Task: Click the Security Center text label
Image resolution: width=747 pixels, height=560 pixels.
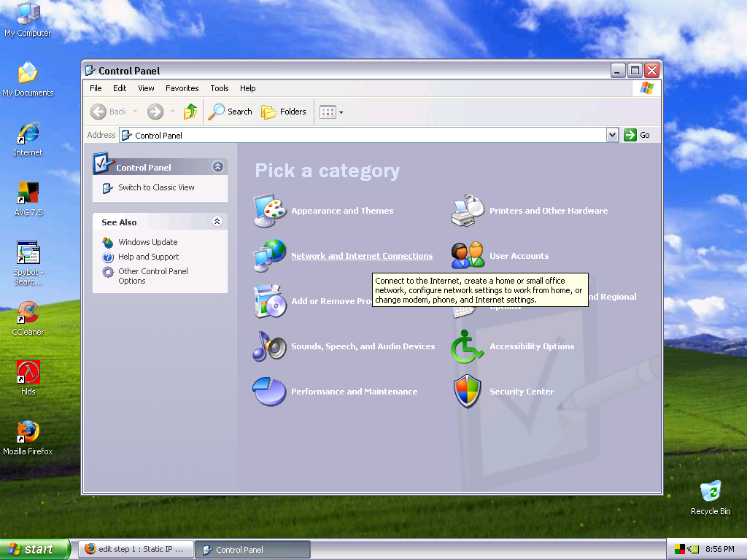Action: coord(522,392)
